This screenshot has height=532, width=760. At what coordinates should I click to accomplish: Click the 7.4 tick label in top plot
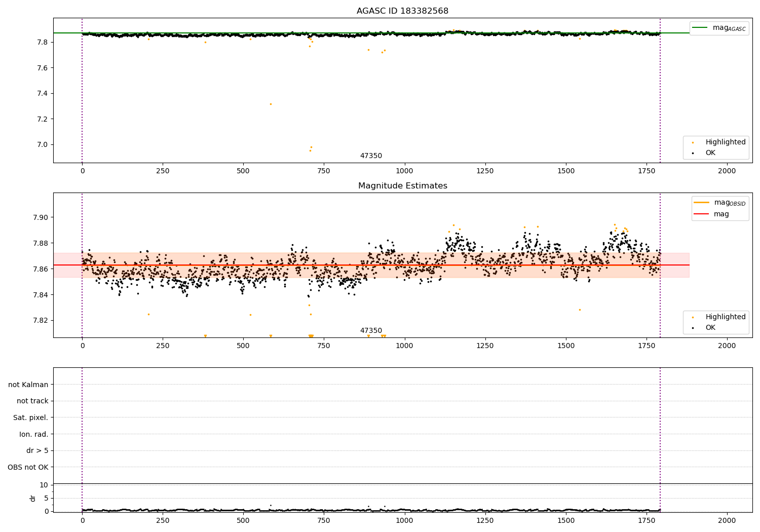[x=42, y=93]
